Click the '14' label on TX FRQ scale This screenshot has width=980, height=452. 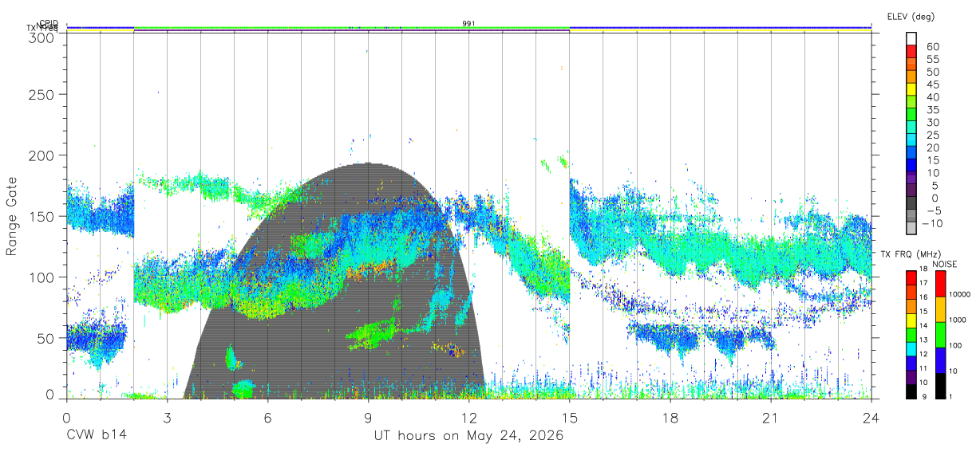tap(923, 325)
